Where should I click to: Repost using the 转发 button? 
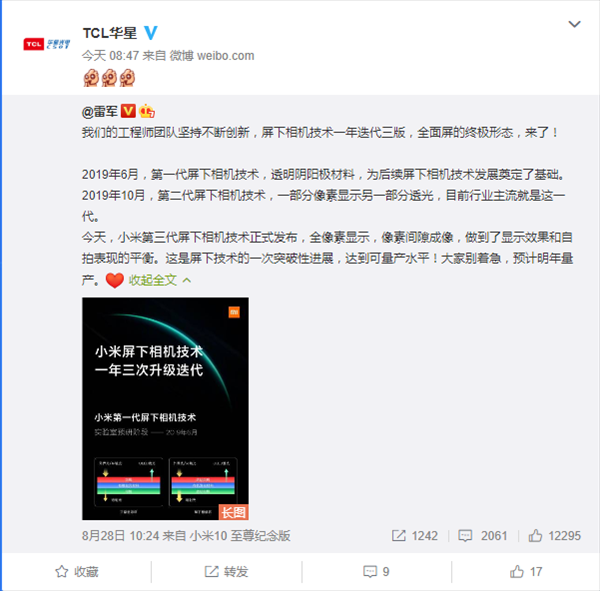tap(226, 571)
